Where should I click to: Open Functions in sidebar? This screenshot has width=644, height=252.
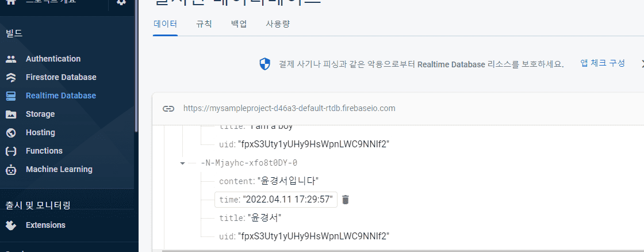(x=44, y=151)
